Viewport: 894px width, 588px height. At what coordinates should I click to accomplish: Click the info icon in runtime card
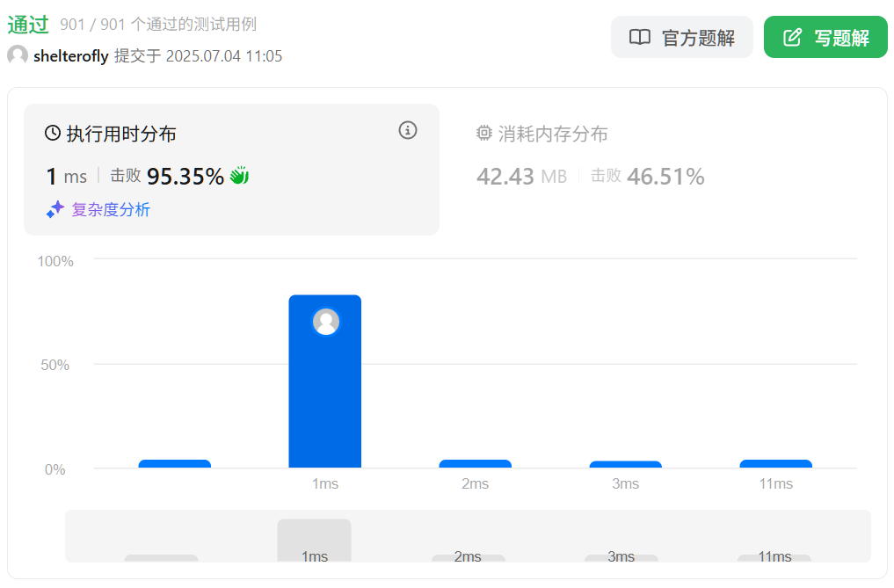(x=407, y=131)
